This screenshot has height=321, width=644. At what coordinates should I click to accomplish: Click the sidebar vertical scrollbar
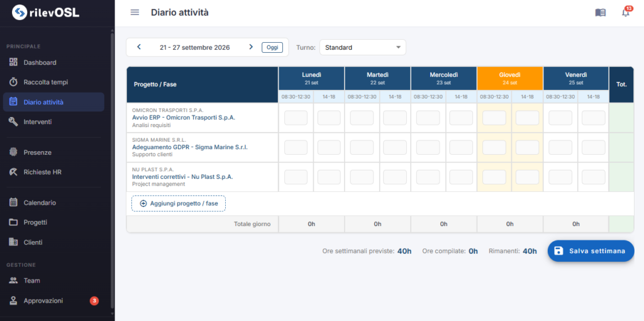tap(113, 171)
